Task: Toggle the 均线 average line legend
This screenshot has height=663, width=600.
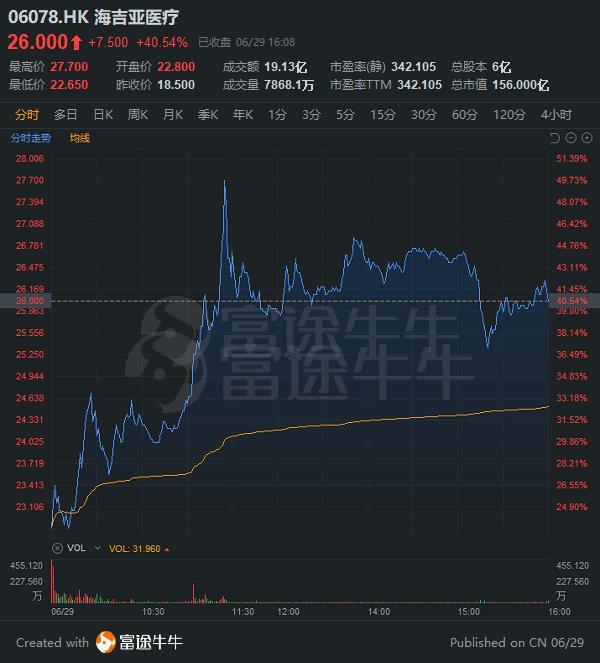Action: [x=80, y=138]
